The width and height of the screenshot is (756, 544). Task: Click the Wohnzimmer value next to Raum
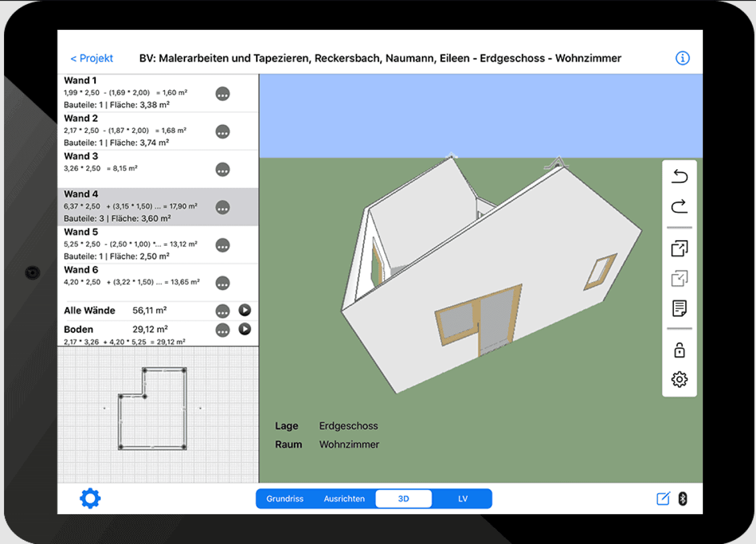pyautogui.click(x=349, y=444)
